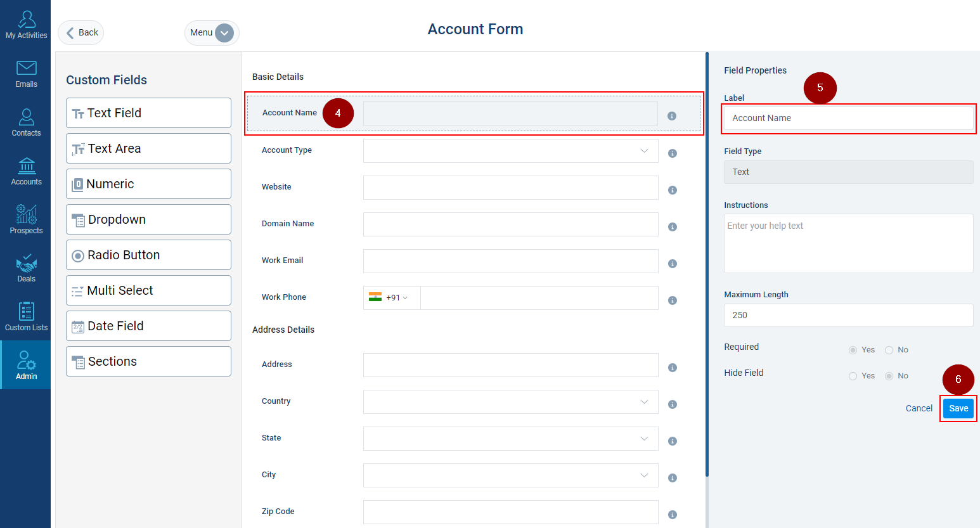Add a Text Area custom field
This screenshot has width=980, height=528.
click(x=148, y=148)
